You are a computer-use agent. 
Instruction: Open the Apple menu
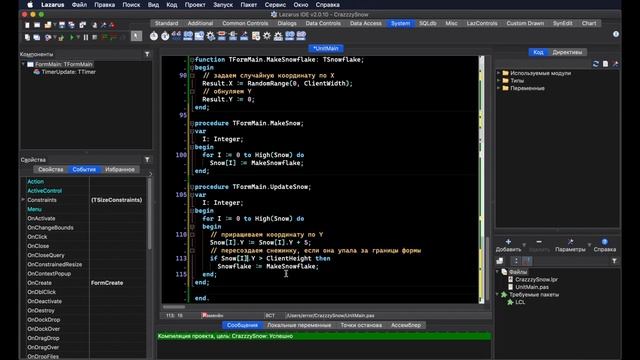click(30, 5)
